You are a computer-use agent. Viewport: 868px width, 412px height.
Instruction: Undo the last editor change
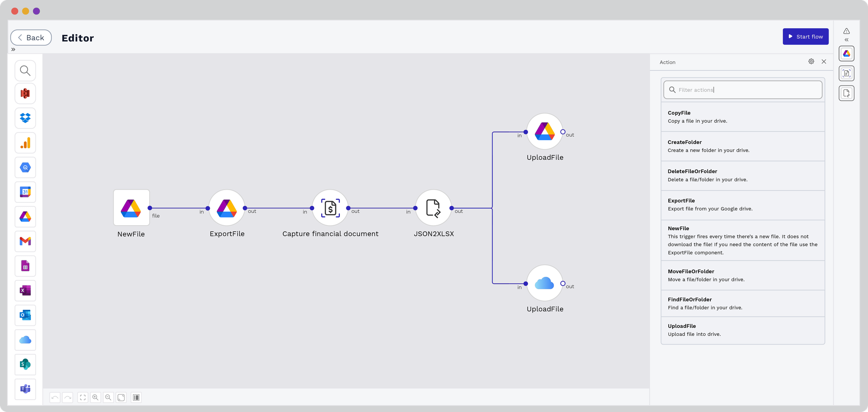point(55,397)
